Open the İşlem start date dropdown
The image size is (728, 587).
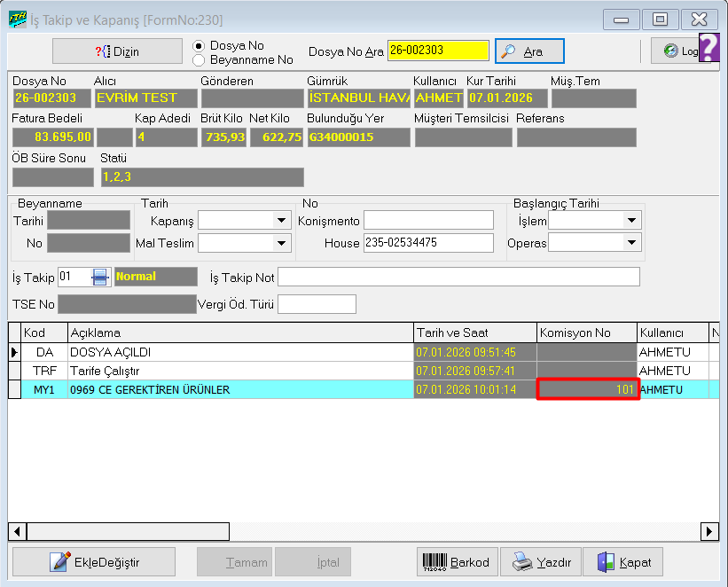631,220
